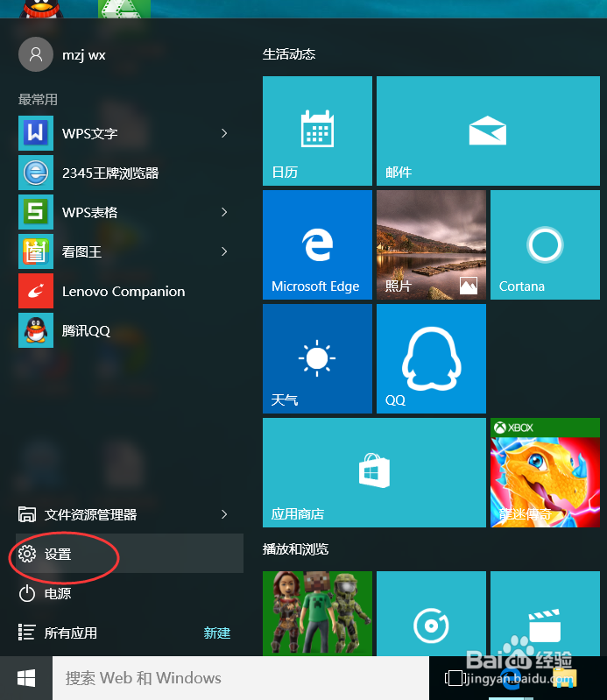Click the 生活动态 group heading

289,54
